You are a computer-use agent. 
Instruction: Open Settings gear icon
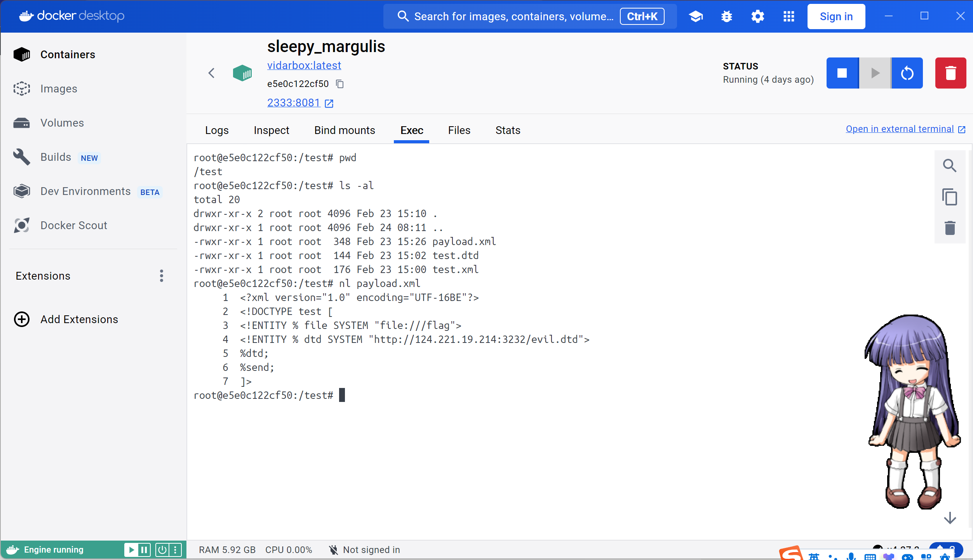[758, 16]
